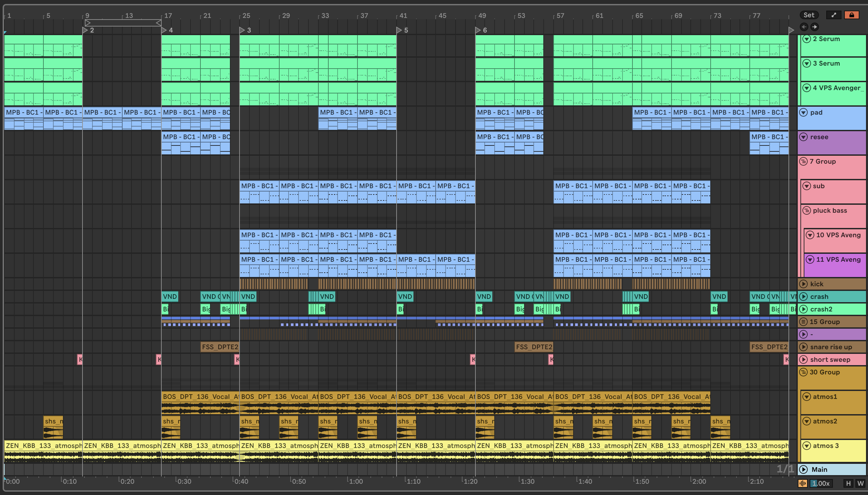Toggle the loop brace start handle
Screen dimensions: 868x495
[88, 23]
